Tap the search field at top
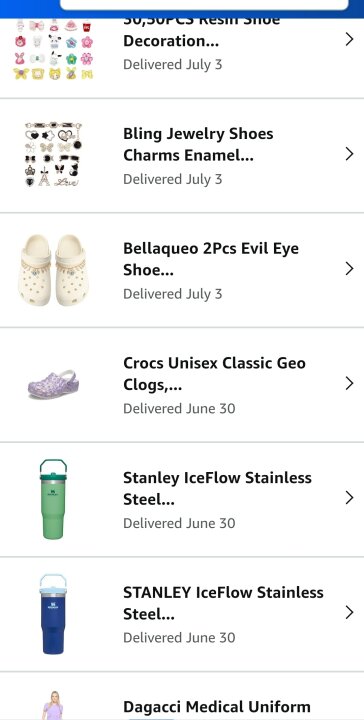 coord(204,5)
